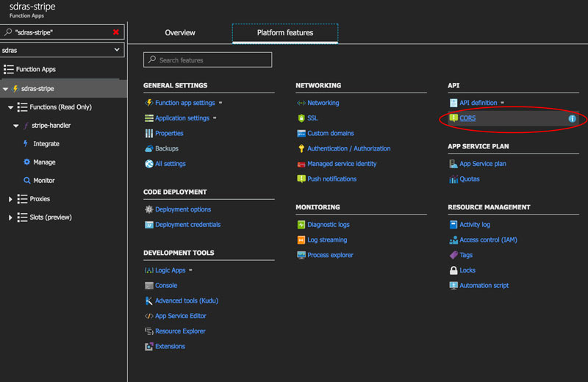Select Integrate under stripe-handler

pos(46,144)
